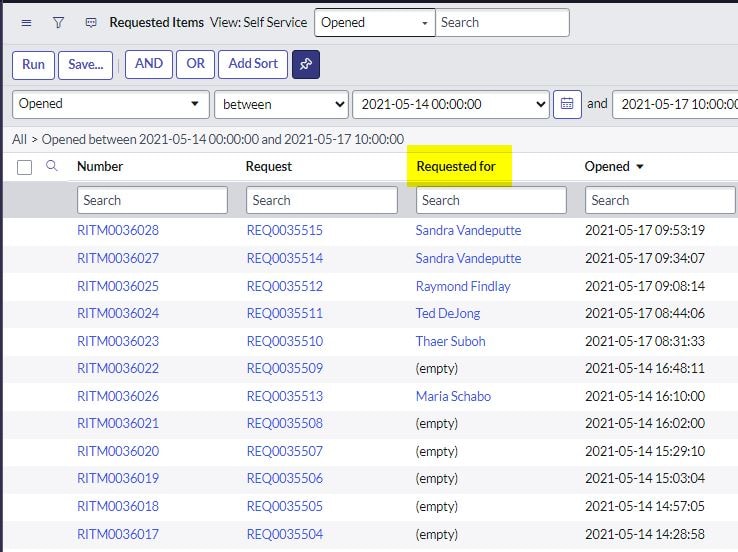738x552 pixels.
Task: Open request REQ0035505
Action: pyautogui.click(x=285, y=506)
